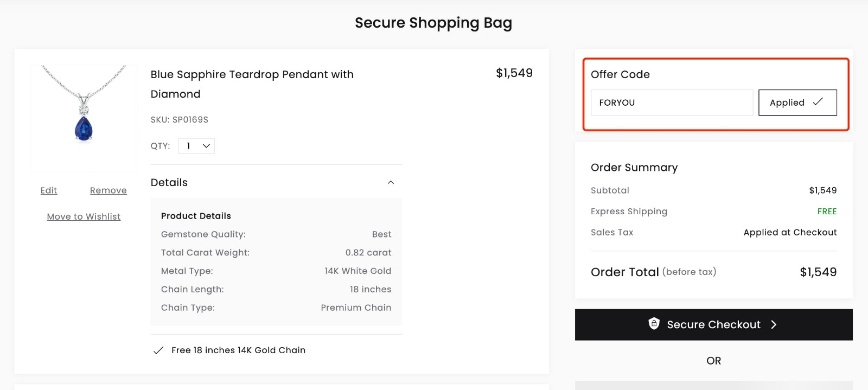Click the checkmark inside the Applied button
Image resolution: width=868 pixels, height=390 pixels.
pos(819,102)
